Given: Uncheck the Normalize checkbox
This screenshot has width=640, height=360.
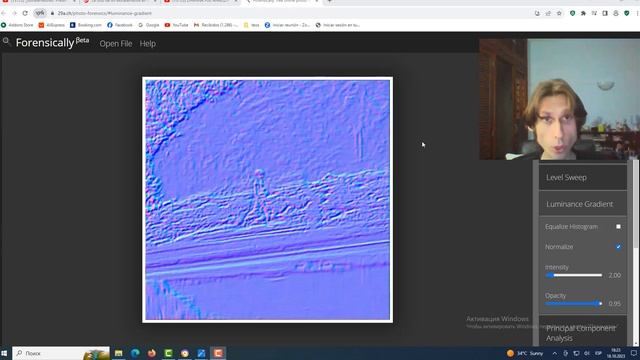Looking at the screenshot, I should pos(618,247).
